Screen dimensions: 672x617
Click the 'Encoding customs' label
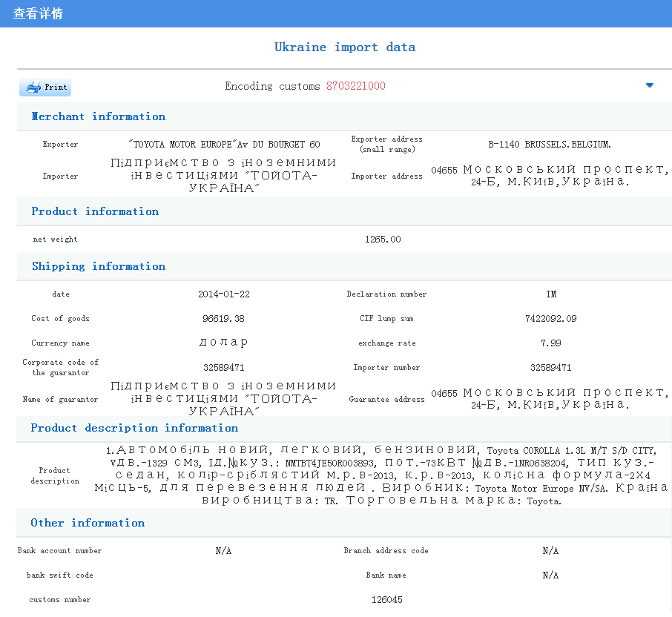(272, 86)
